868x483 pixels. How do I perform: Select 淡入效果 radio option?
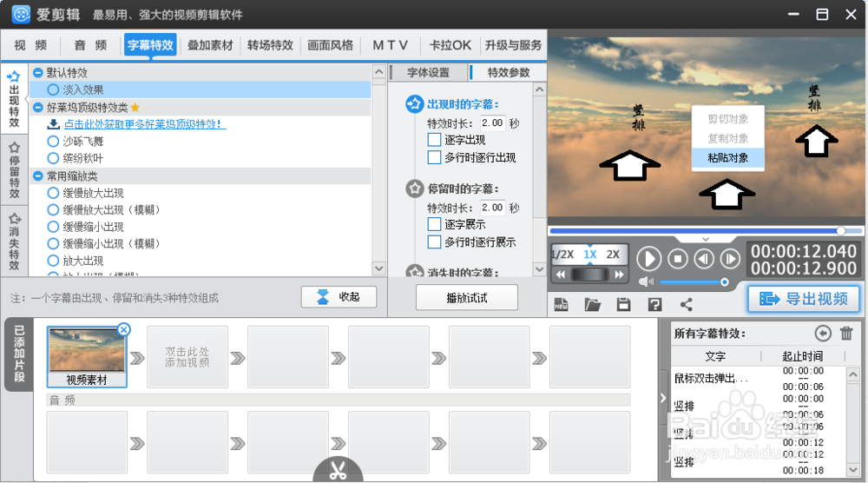(x=53, y=89)
